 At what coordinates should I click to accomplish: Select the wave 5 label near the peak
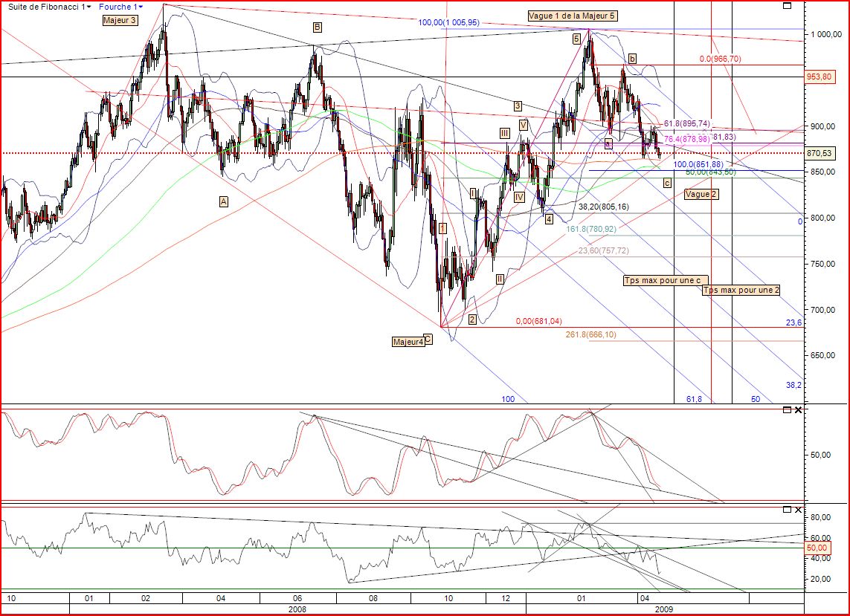click(x=576, y=39)
